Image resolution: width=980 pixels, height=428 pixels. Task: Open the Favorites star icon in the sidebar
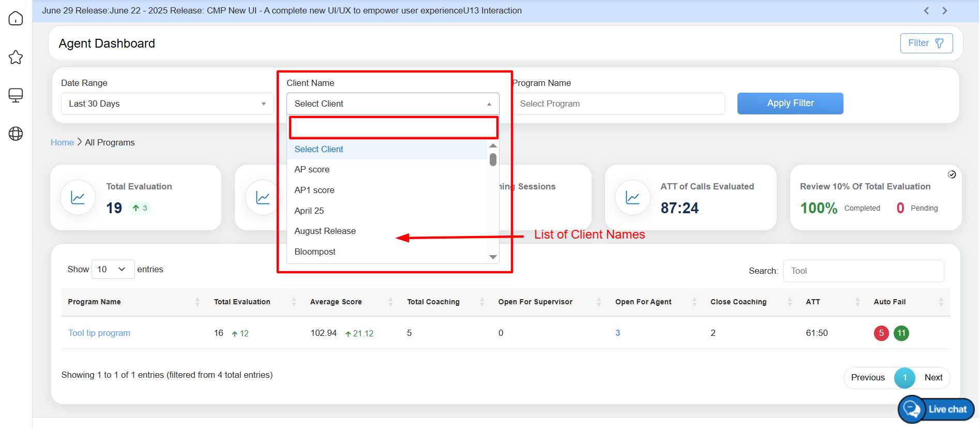tap(16, 57)
